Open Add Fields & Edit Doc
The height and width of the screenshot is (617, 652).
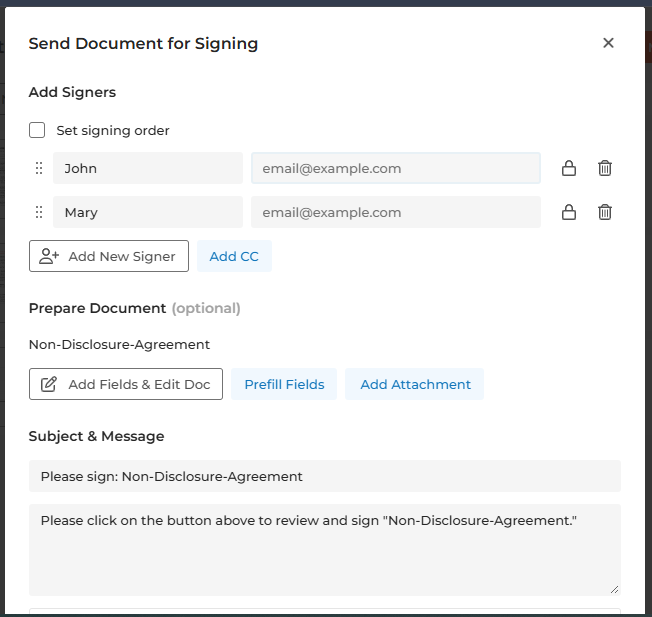click(126, 384)
